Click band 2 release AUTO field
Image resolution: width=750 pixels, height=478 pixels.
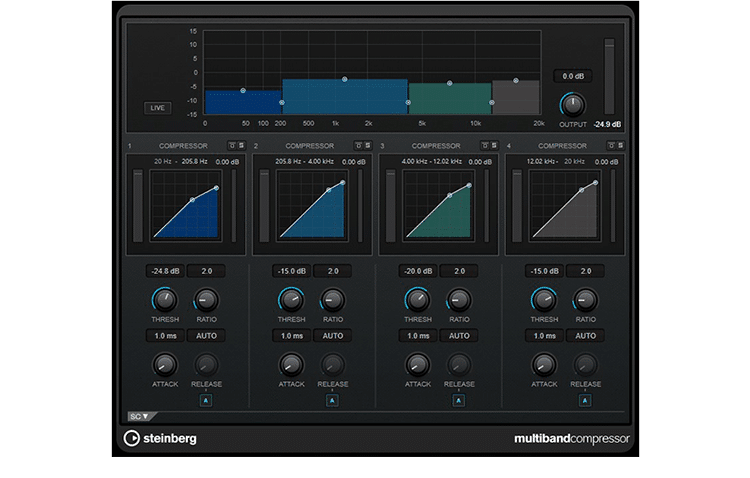pos(332,336)
